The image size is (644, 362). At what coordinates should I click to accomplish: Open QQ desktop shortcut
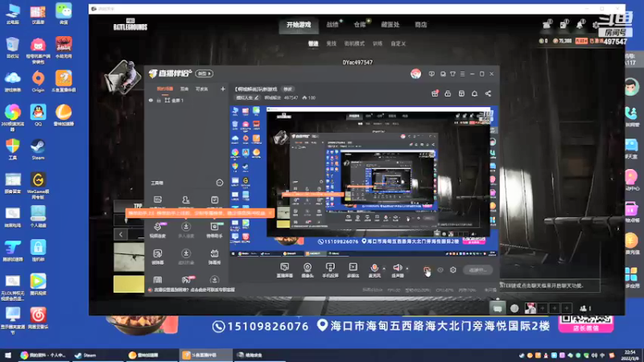[x=38, y=115]
